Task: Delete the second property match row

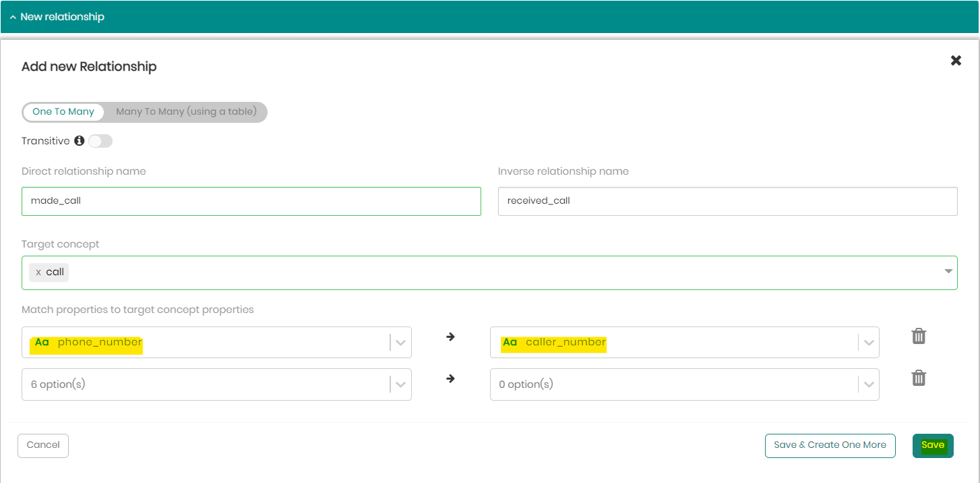Action: pos(918,378)
